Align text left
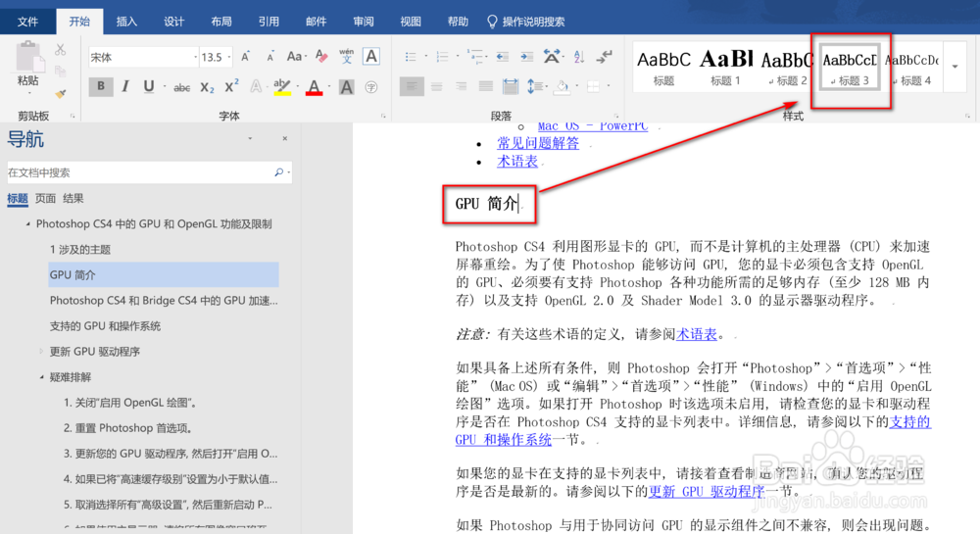The image size is (980, 534). coord(412,87)
